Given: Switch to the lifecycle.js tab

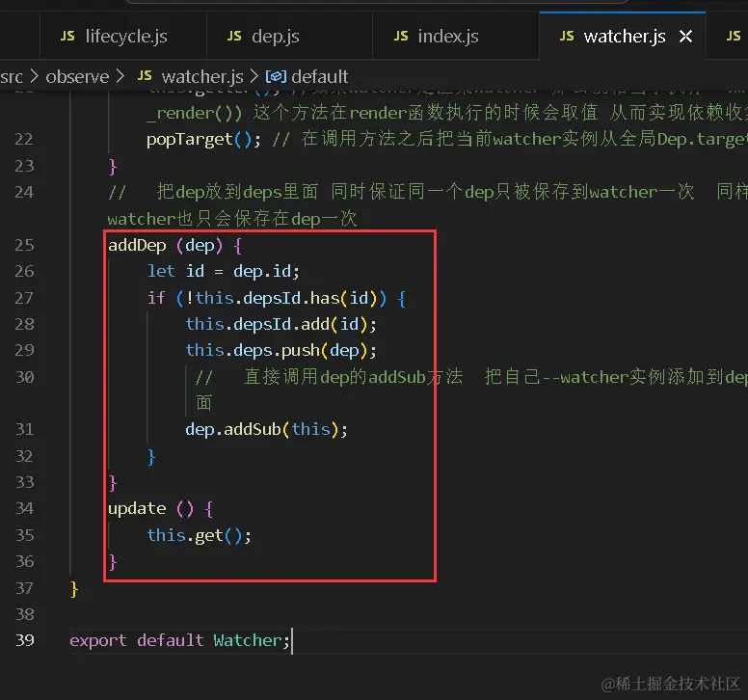Looking at the screenshot, I should tap(123, 37).
